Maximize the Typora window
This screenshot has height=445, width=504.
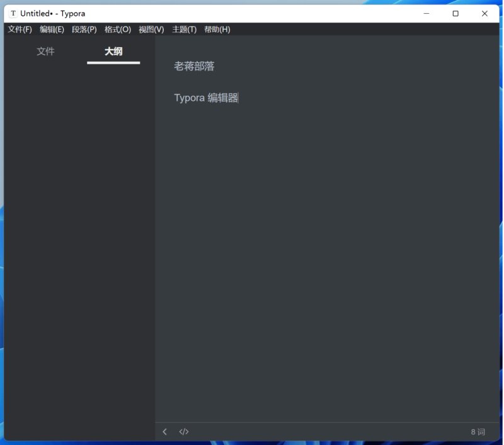point(455,13)
